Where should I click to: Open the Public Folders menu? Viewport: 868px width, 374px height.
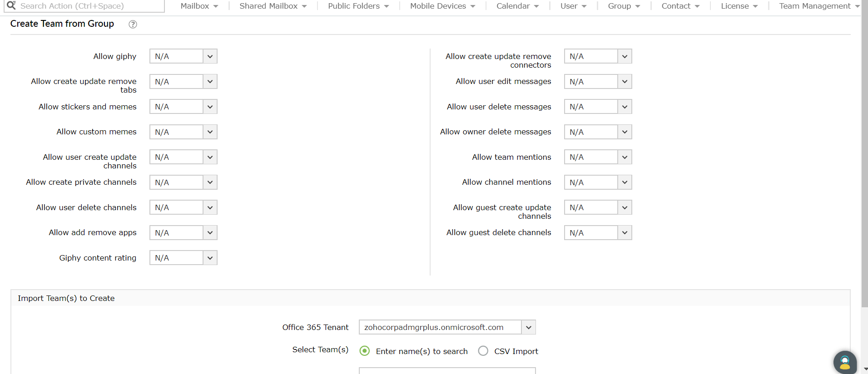[358, 6]
